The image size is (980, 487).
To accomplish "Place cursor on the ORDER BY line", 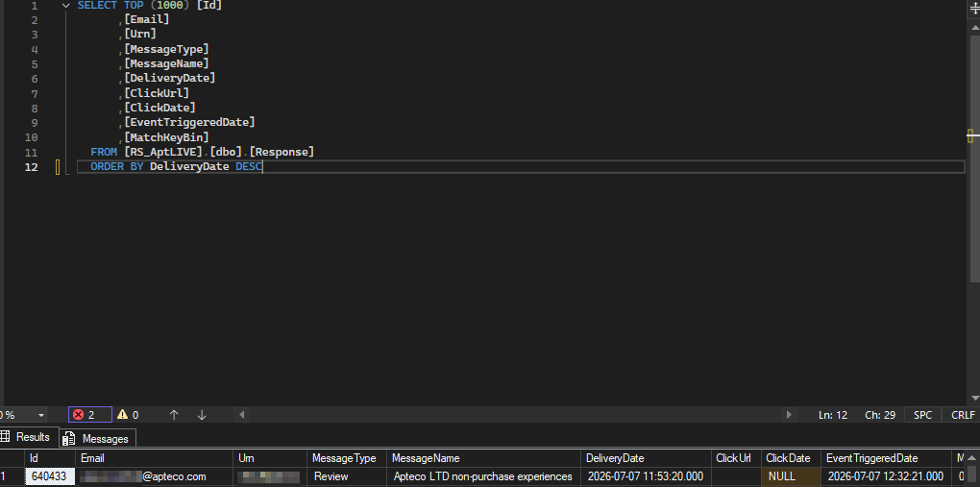I will (x=521, y=167).
